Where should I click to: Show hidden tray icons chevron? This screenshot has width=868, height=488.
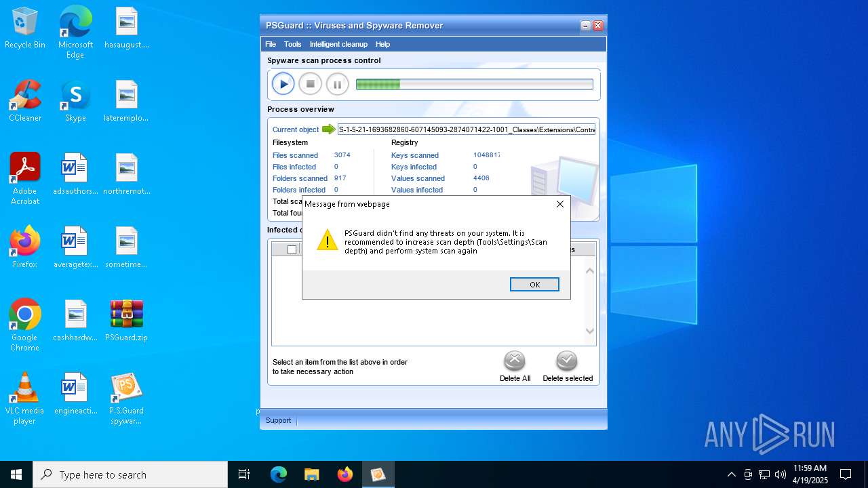point(731,474)
